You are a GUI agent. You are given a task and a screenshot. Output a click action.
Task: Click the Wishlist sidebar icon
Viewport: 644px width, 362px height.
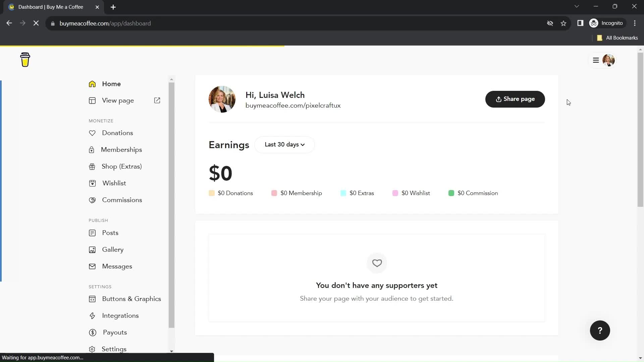coord(92,183)
